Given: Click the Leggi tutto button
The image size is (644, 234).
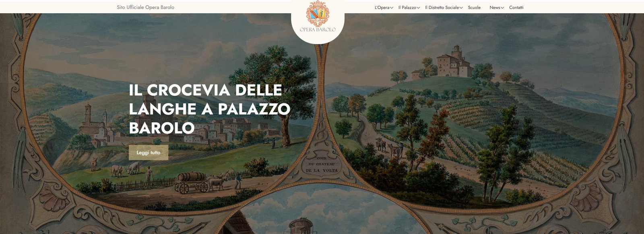Looking at the screenshot, I should pyautogui.click(x=149, y=152).
